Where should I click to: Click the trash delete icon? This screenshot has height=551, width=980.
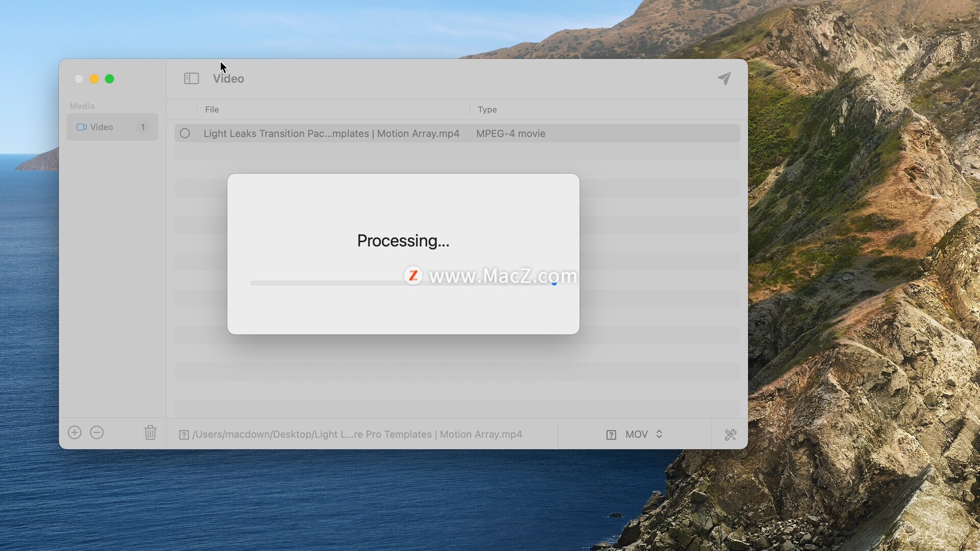pyautogui.click(x=150, y=433)
